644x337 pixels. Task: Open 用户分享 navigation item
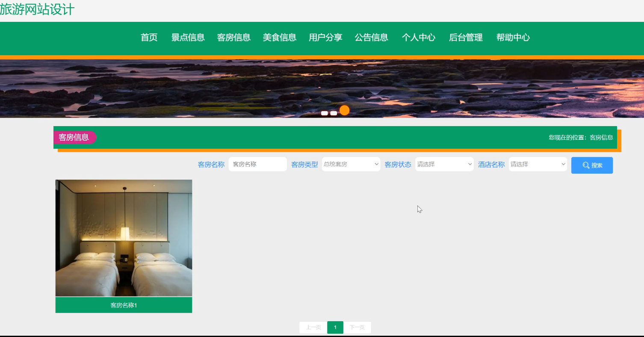pyautogui.click(x=325, y=38)
